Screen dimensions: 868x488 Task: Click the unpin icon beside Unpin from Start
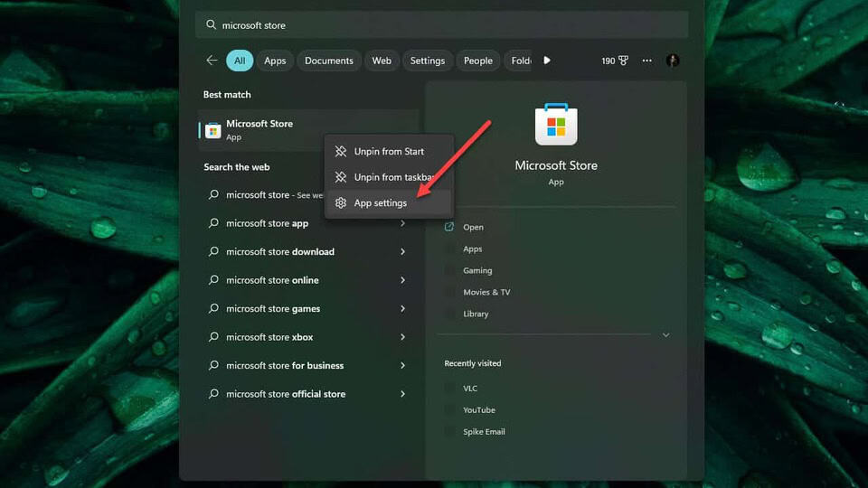click(x=341, y=151)
